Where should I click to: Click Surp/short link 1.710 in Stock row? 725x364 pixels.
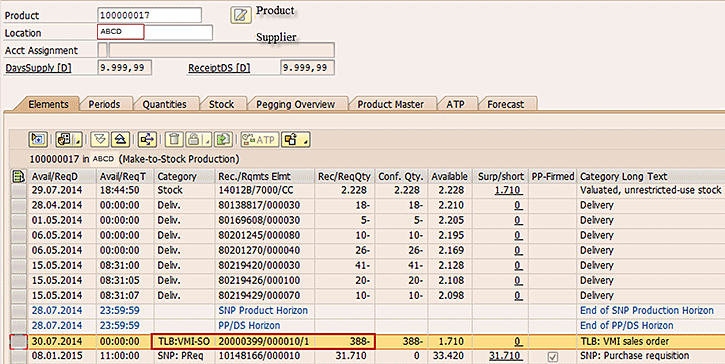pos(508,190)
